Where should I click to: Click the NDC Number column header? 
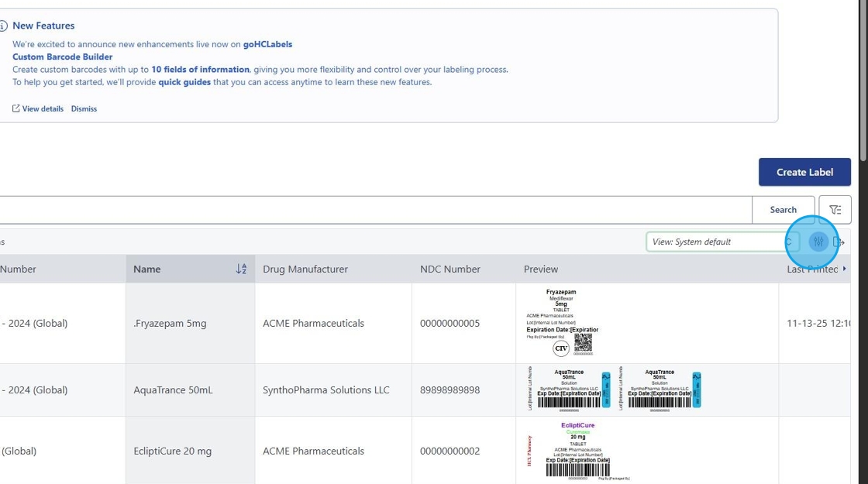click(464, 269)
